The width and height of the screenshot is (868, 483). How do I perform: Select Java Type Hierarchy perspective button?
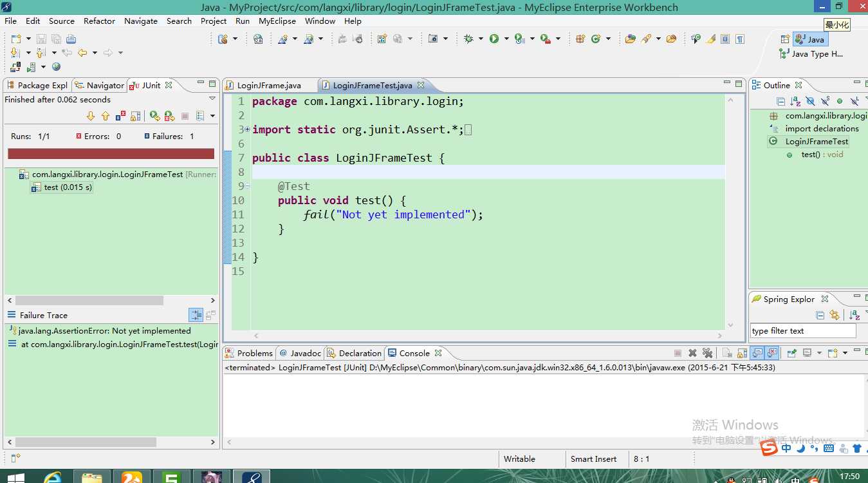pyautogui.click(x=811, y=54)
